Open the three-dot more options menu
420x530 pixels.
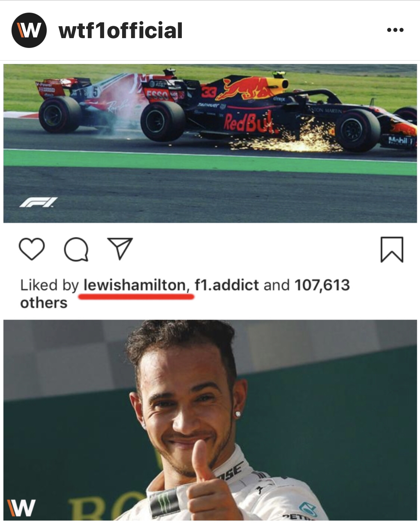point(395,30)
